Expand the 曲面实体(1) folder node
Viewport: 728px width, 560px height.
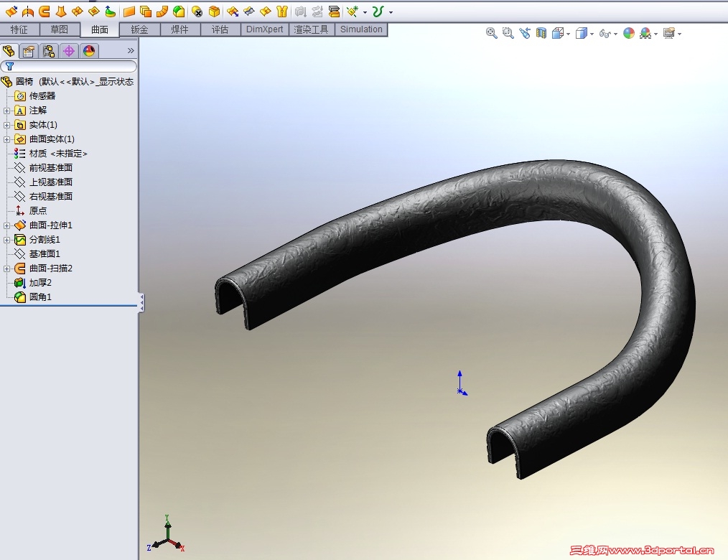pyautogui.click(x=6, y=139)
